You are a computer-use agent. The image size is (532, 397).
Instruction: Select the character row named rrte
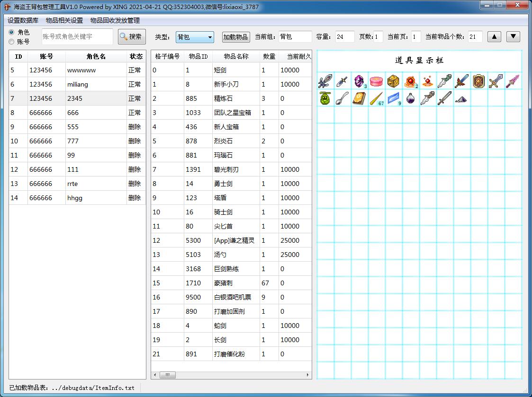77,184
